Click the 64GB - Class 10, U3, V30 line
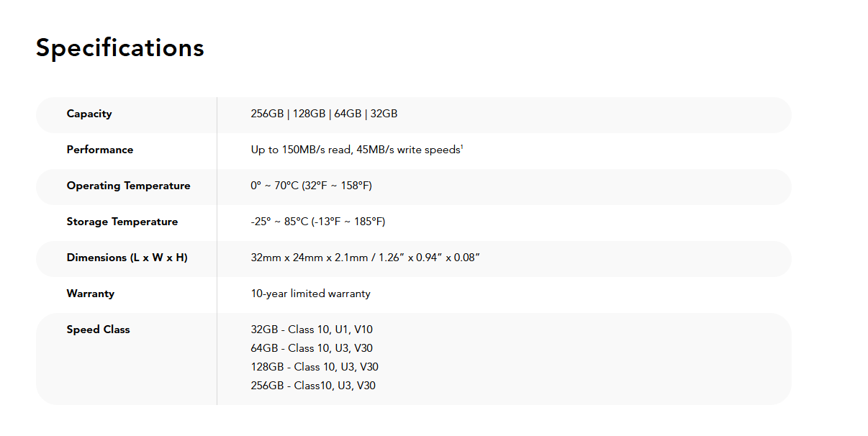Viewport: 868px width, 436px height. (312, 348)
